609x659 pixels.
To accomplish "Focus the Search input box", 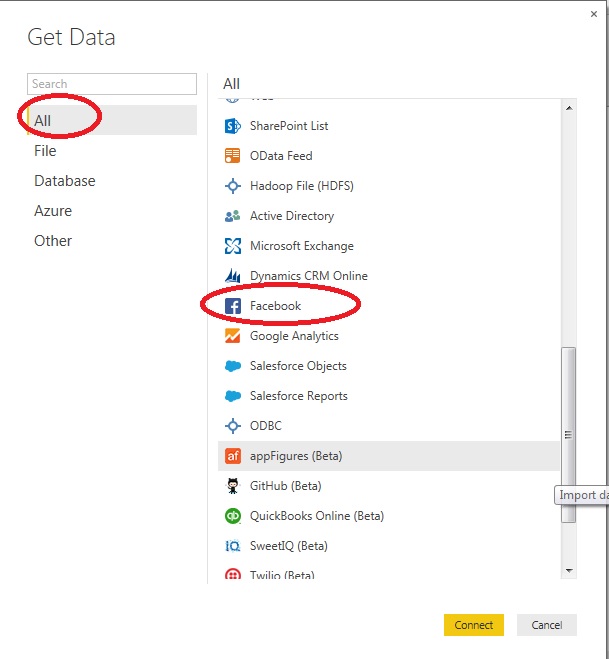I will (x=112, y=84).
